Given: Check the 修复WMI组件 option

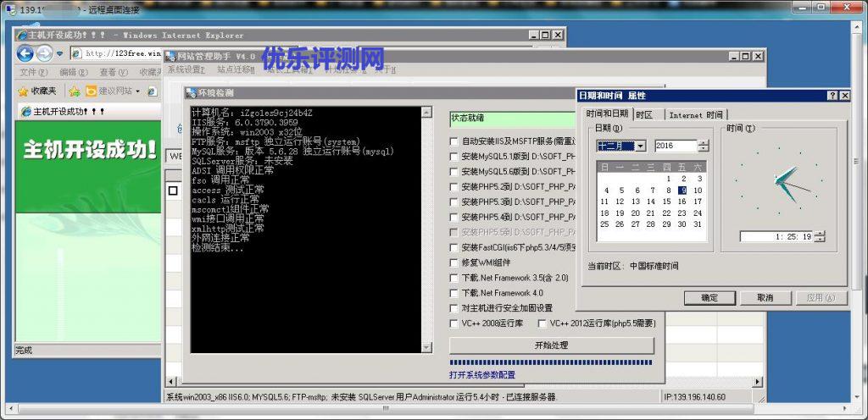Looking at the screenshot, I should tap(454, 263).
